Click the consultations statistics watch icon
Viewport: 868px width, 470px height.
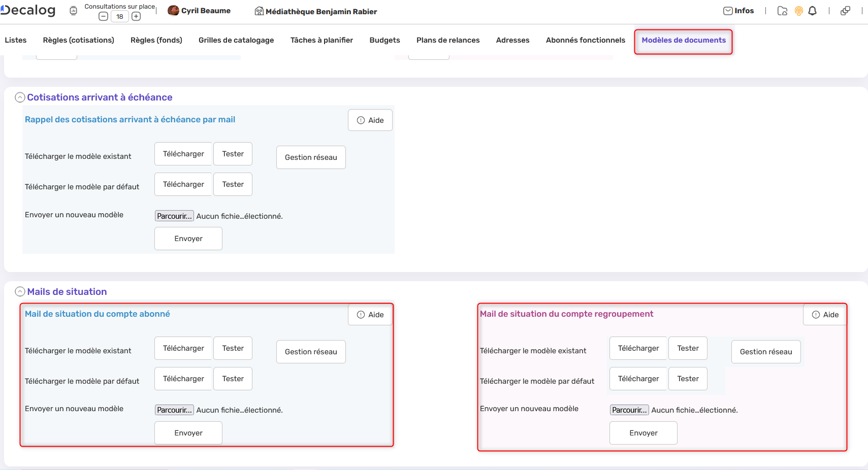click(x=73, y=10)
